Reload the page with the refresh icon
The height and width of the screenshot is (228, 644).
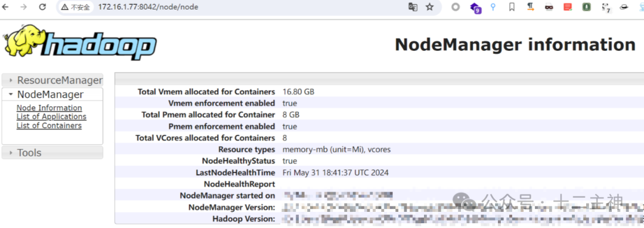pos(42,7)
